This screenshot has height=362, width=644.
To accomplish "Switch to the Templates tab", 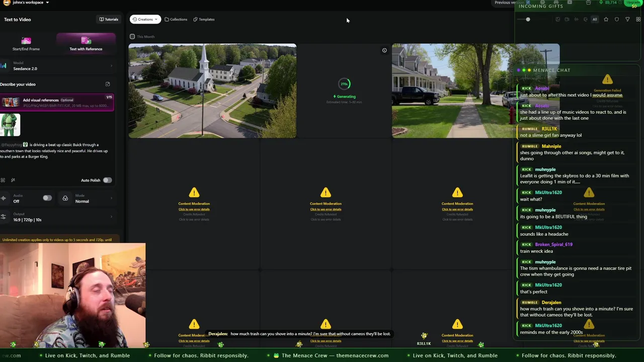I will point(204,20).
